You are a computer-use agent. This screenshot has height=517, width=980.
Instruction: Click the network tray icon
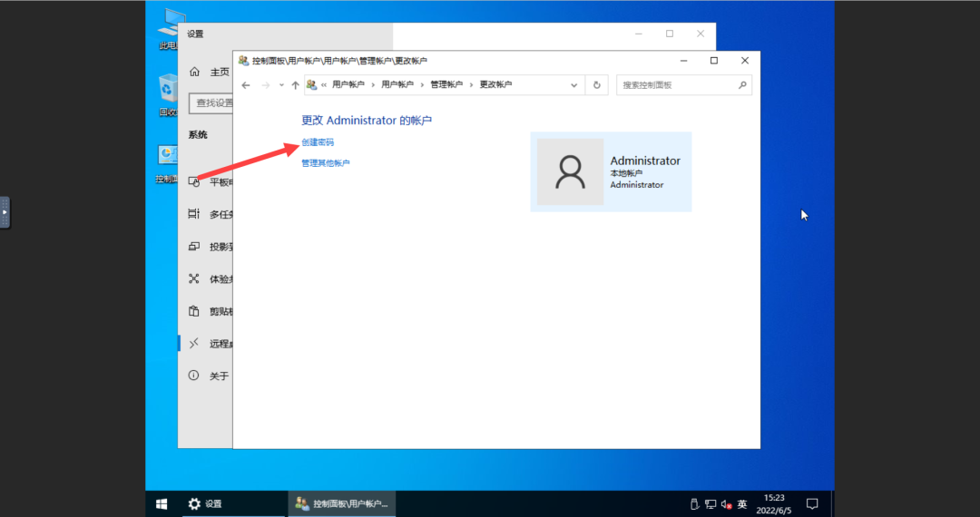[710, 504]
